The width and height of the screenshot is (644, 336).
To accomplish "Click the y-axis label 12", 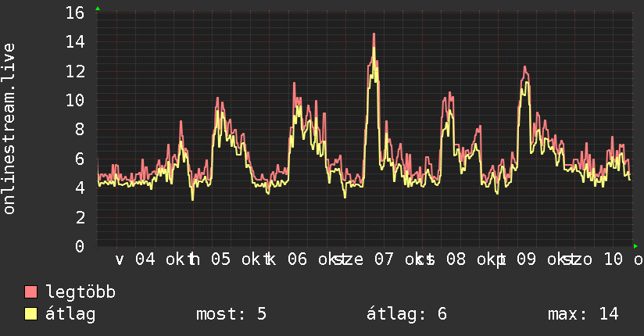I will coord(75,71).
